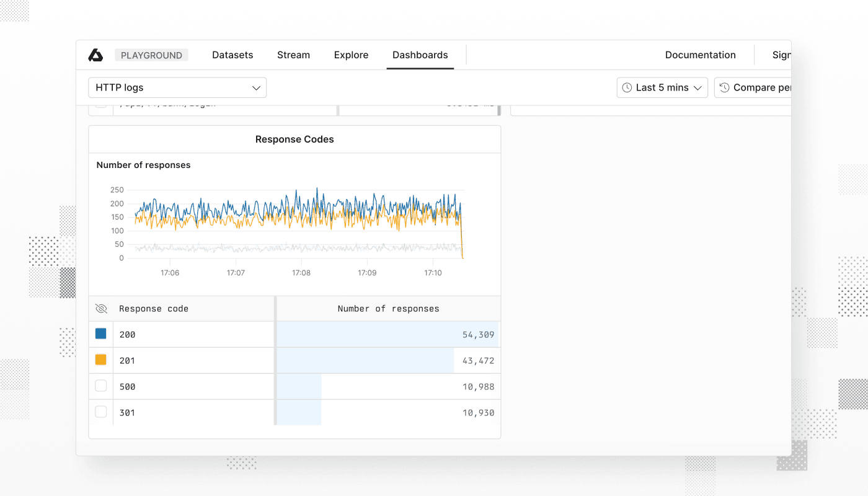868x496 pixels.
Task: Click the eye-slash visibility icon in table header
Action: tap(101, 309)
